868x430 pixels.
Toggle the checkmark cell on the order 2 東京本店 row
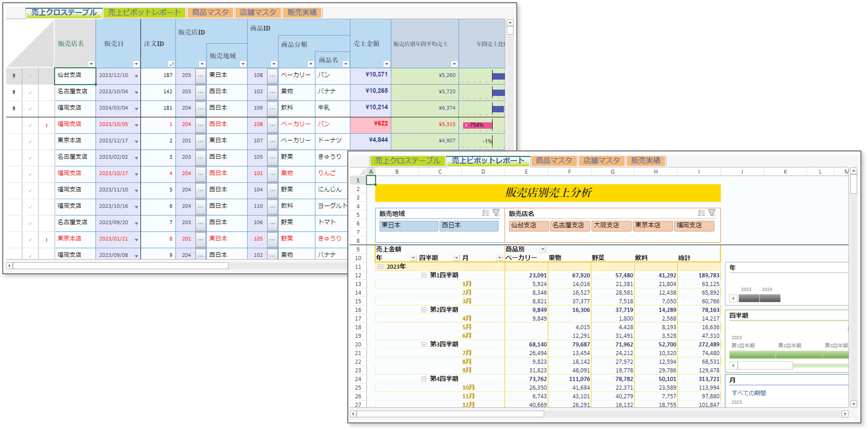click(30, 141)
